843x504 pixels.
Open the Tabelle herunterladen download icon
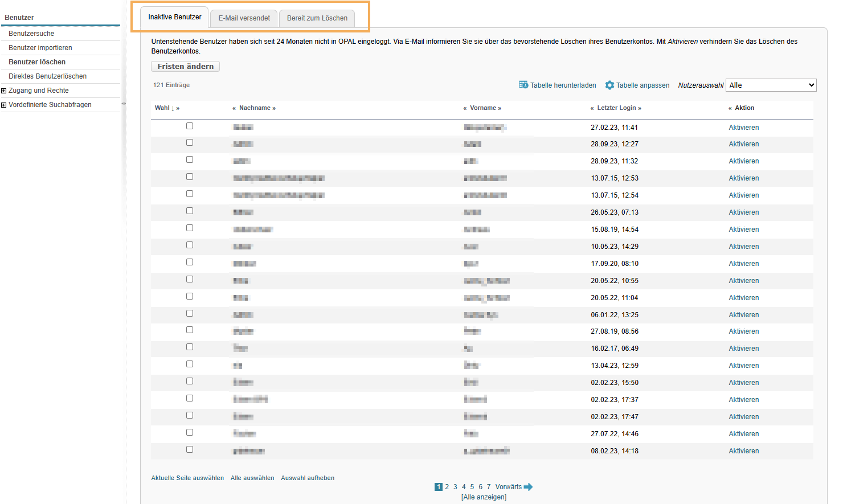pos(523,85)
